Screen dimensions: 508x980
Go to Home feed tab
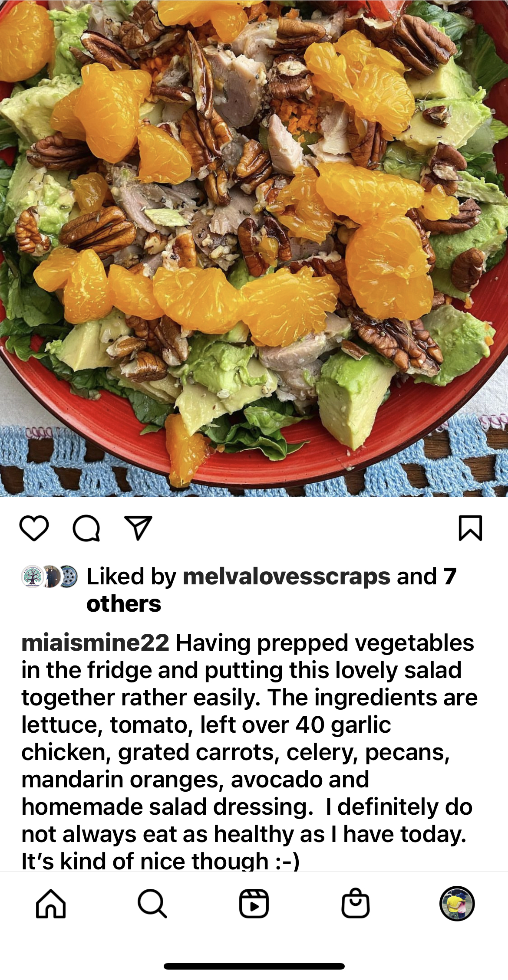(x=51, y=903)
